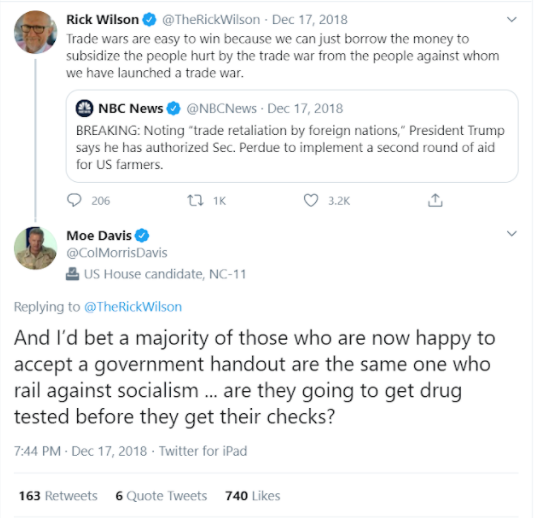The width and height of the screenshot is (535, 518).
Task: Open the chevron menu on Moe Davis's tweet
Action: [x=511, y=234]
